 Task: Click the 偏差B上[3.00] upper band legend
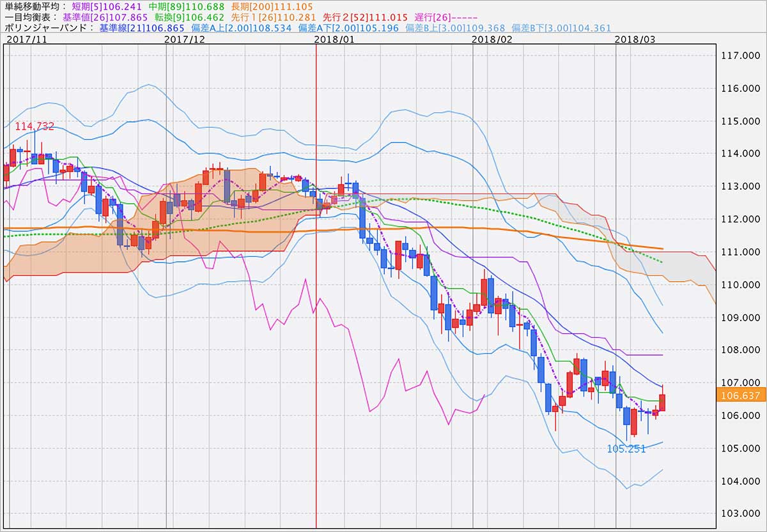coord(456,28)
